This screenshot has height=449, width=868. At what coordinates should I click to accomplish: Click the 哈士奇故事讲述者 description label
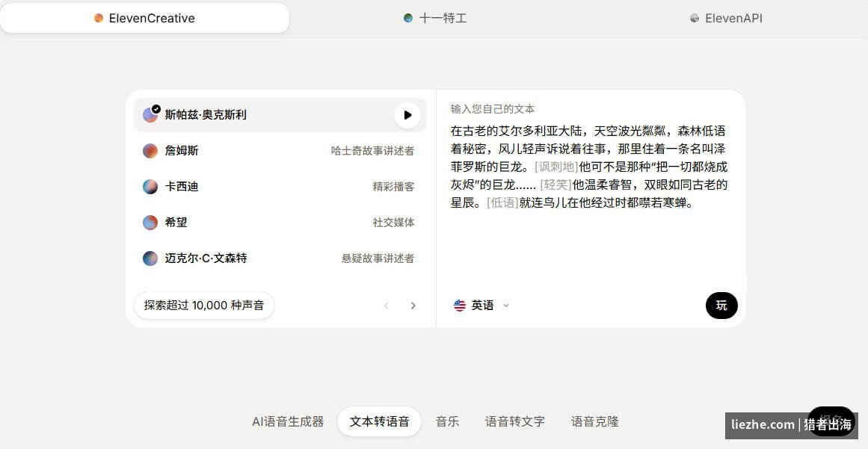coord(372,151)
